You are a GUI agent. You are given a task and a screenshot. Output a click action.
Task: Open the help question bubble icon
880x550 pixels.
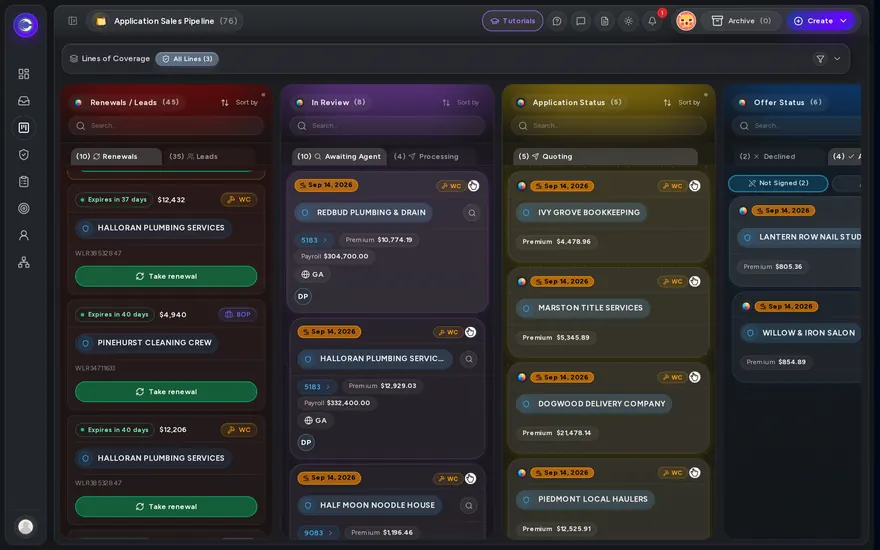point(557,21)
